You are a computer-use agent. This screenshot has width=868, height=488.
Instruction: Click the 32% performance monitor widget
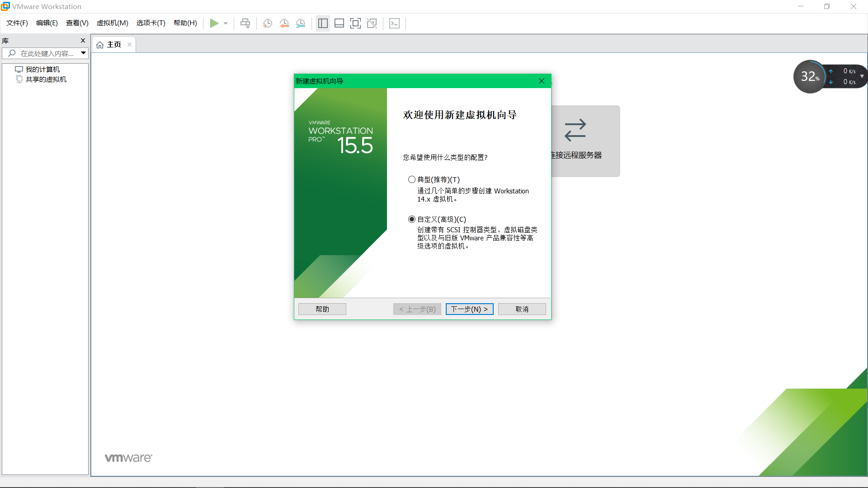pos(810,76)
